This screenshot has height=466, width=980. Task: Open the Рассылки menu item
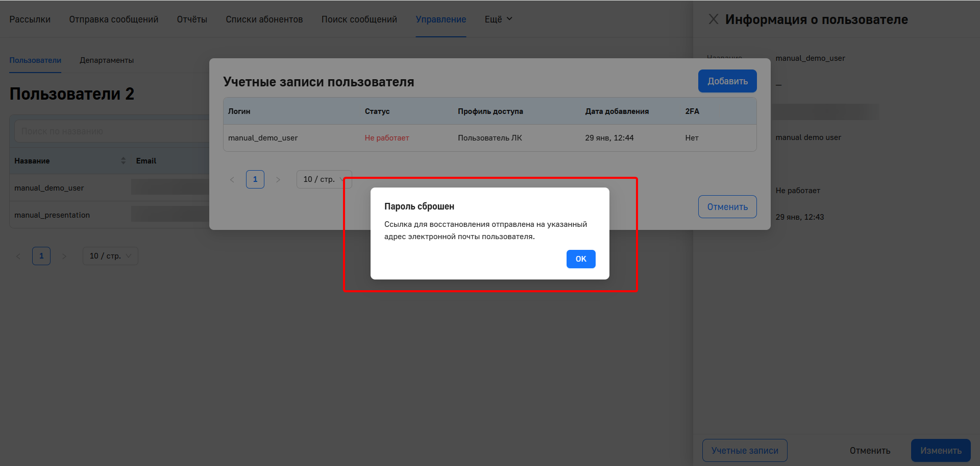tap(30, 19)
